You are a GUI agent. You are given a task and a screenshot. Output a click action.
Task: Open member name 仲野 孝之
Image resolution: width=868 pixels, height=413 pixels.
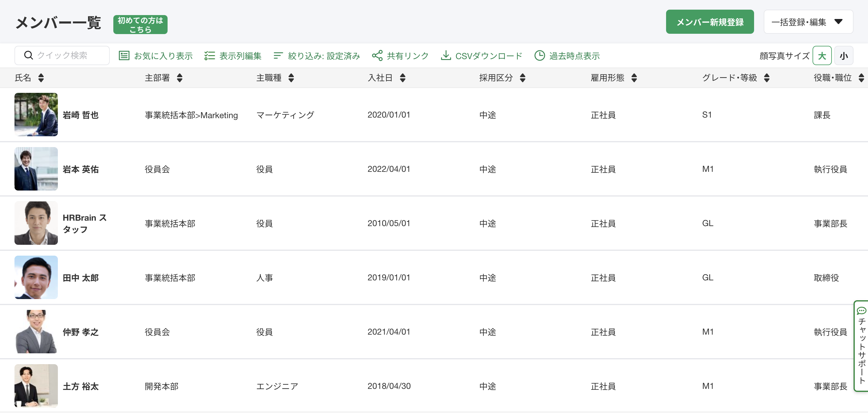coord(80,332)
